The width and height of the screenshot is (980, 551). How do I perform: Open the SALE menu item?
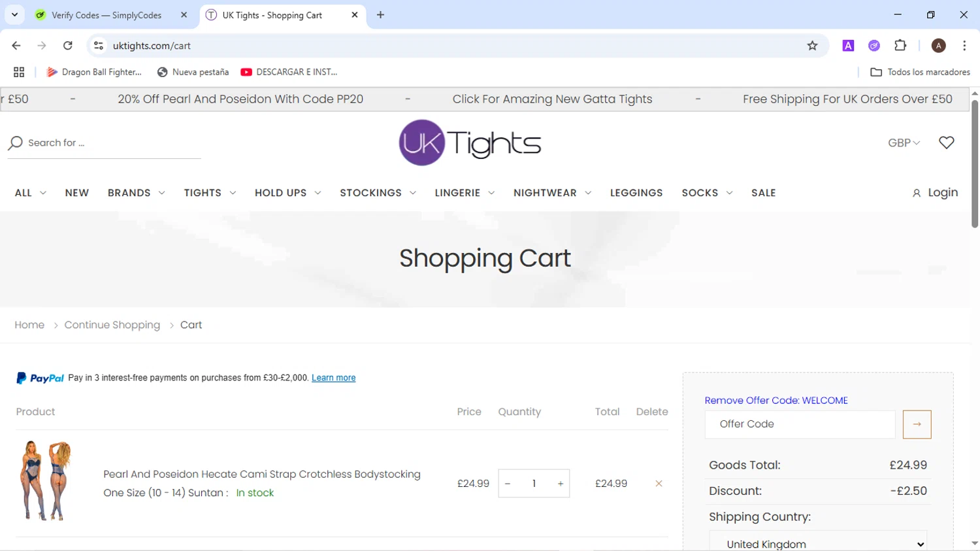click(x=764, y=193)
